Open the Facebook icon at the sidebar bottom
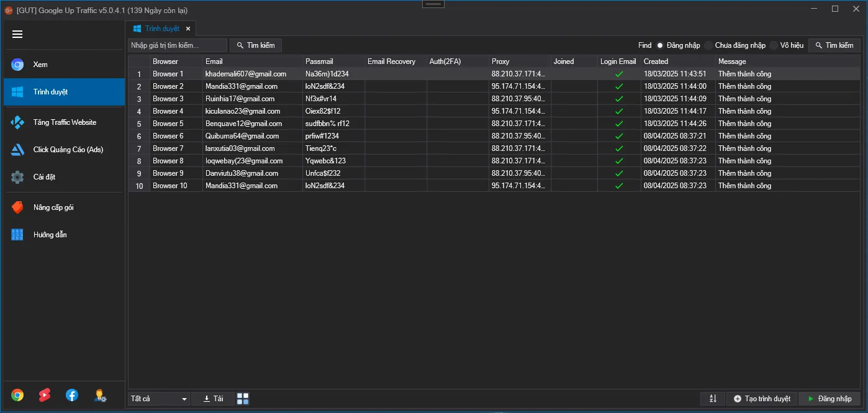 point(72,395)
